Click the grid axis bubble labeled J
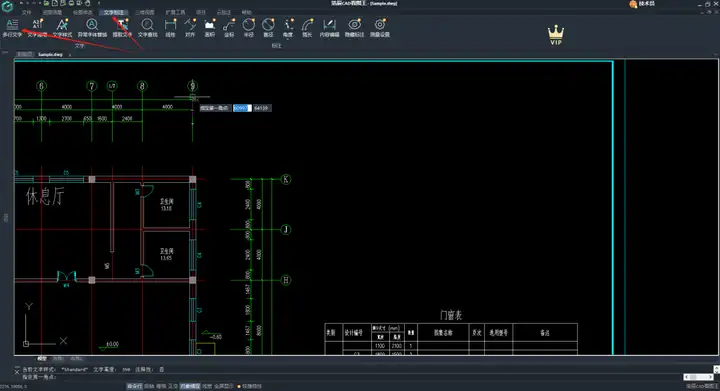The image size is (720, 391). coord(286,229)
